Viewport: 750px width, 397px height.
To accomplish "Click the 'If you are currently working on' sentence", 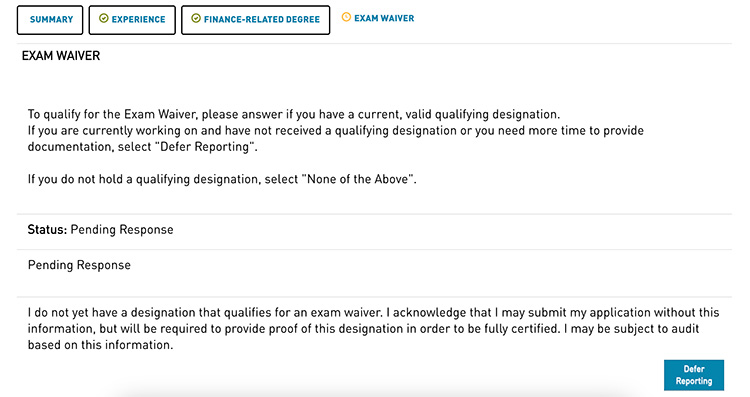I will pyautogui.click(x=335, y=139).
